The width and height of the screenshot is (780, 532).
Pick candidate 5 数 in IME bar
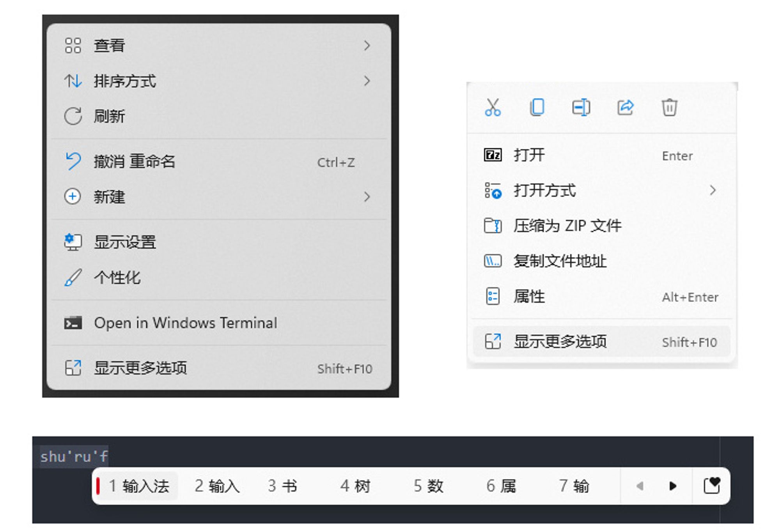pyautogui.click(x=429, y=486)
